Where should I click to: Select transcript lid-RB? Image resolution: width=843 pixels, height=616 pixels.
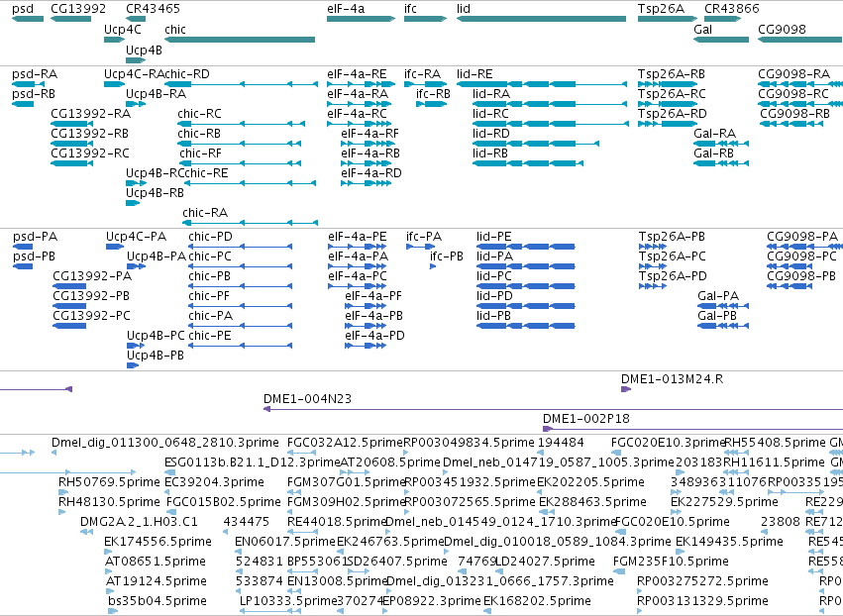point(527,163)
